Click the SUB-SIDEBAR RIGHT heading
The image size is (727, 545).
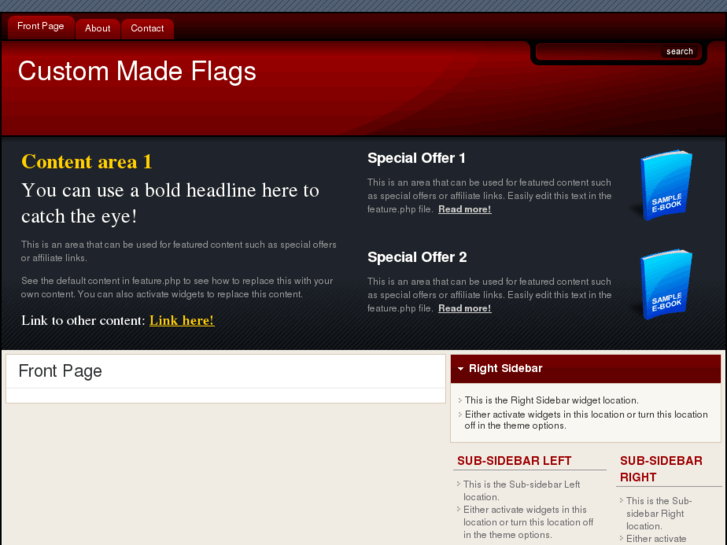click(x=661, y=469)
